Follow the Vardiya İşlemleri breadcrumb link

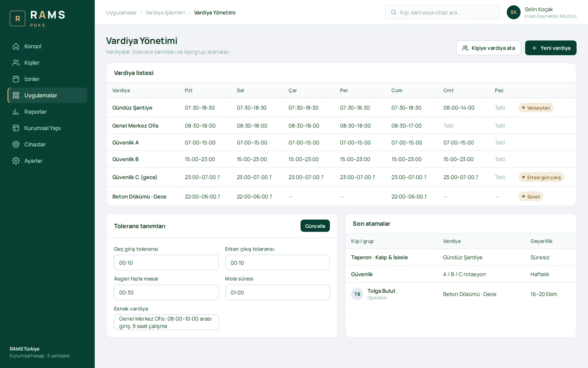(x=165, y=13)
